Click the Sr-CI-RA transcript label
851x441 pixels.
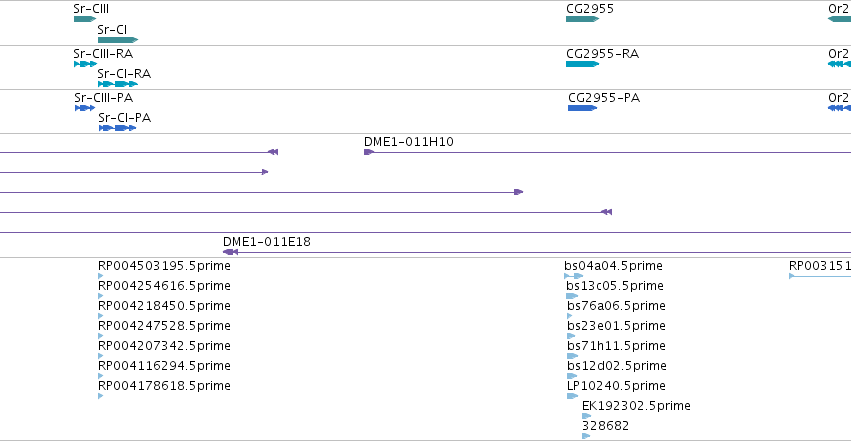pyautogui.click(x=124, y=74)
